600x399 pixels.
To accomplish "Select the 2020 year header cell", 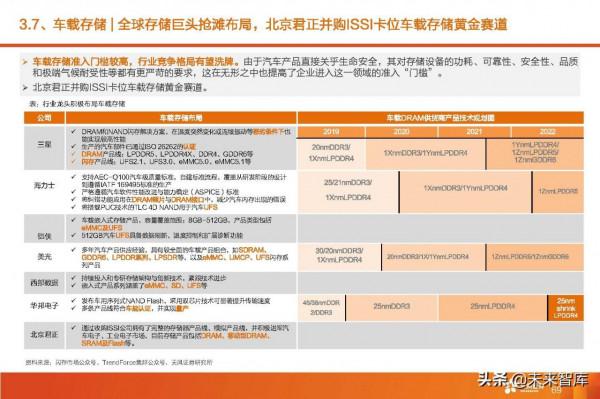I will tap(401, 132).
